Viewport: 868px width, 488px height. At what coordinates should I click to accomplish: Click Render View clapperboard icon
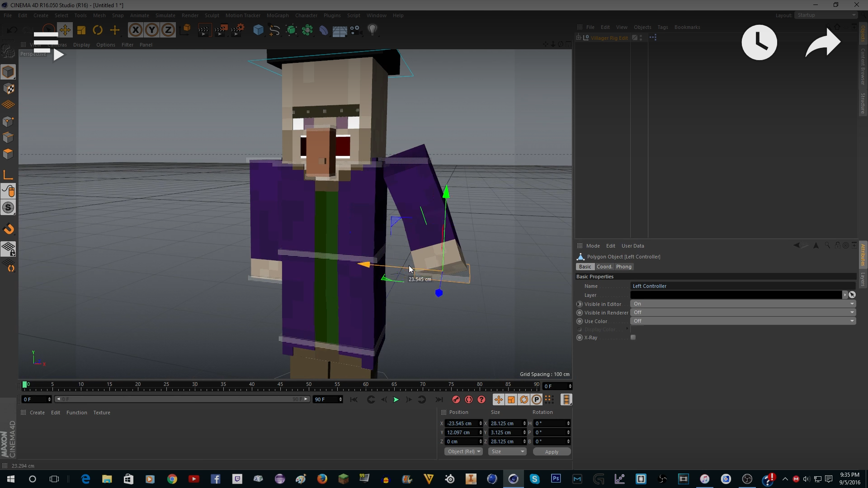click(204, 30)
